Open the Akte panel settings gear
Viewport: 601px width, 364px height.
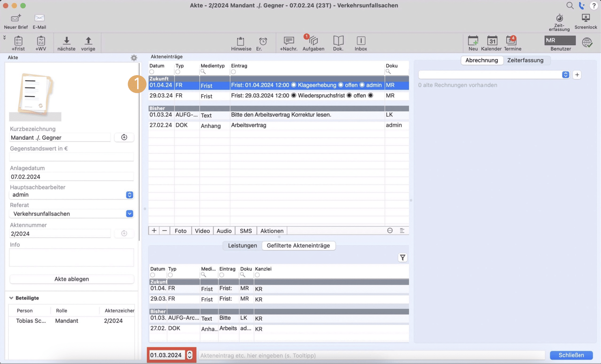click(134, 58)
